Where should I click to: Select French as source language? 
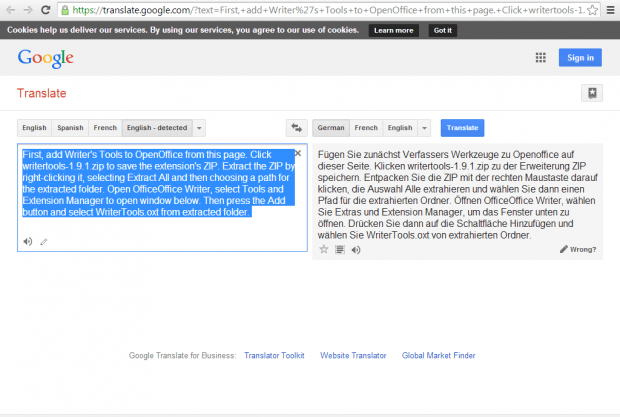coord(105,128)
